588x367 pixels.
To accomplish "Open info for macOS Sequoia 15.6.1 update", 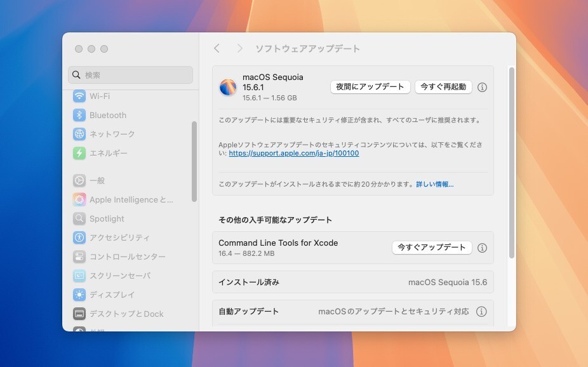I will click(482, 88).
